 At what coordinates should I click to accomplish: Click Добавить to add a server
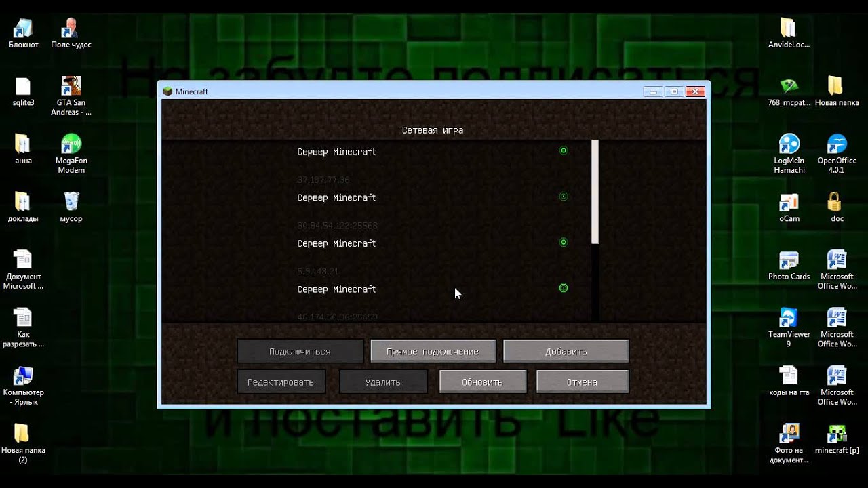pos(566,351)
